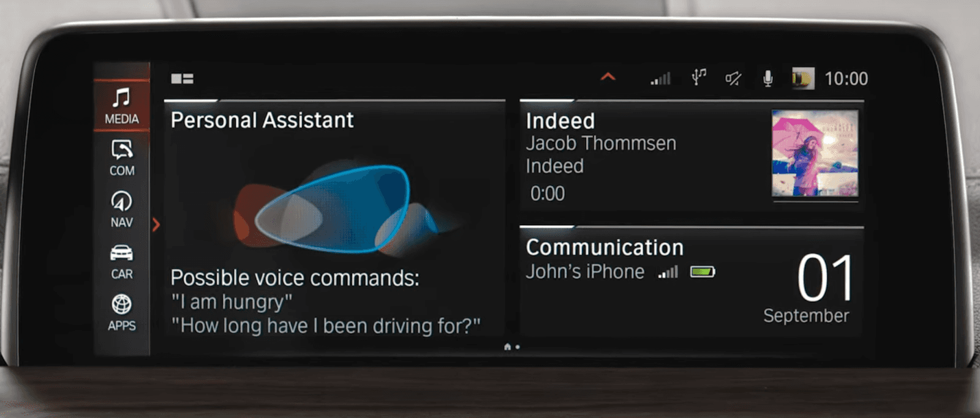Open the MEDIA menu

point(121,105)
